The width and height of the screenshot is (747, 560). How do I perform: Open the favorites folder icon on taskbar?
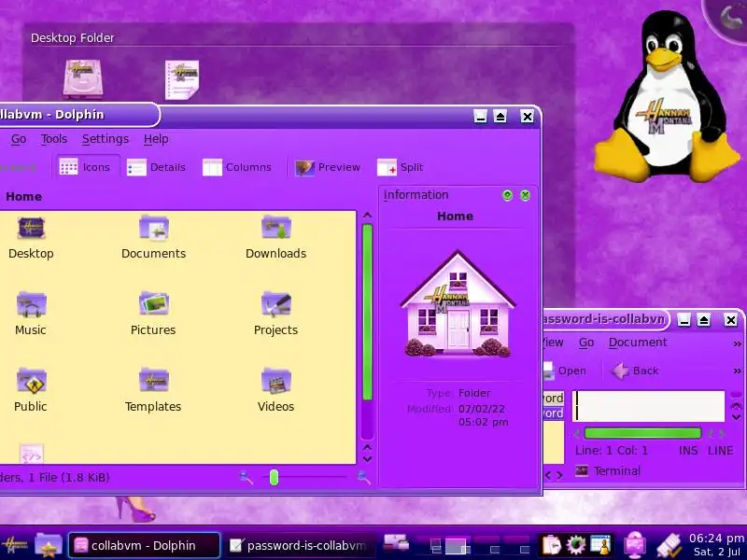pyautogui.click(x=49, y=545)
